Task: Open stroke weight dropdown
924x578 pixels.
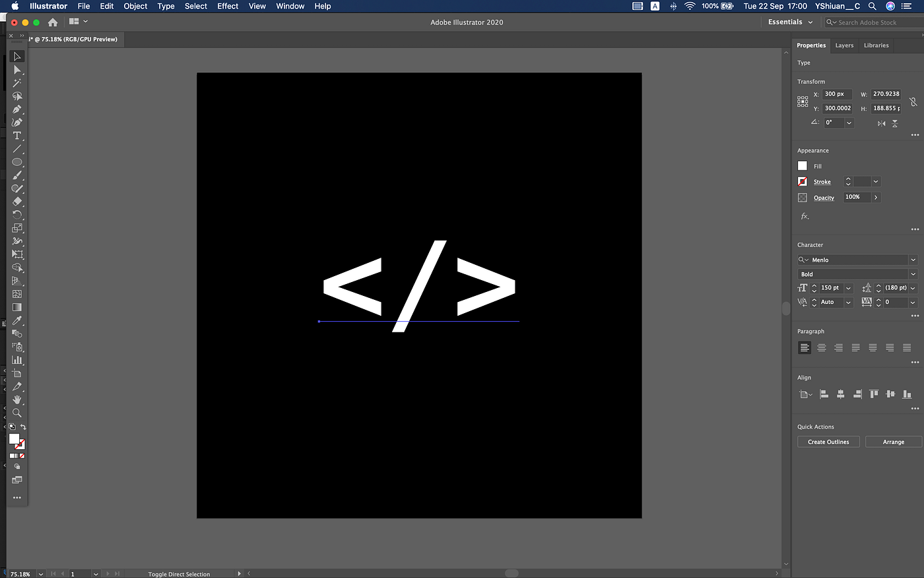Action: pyautogui.click(x=876, y=182)
